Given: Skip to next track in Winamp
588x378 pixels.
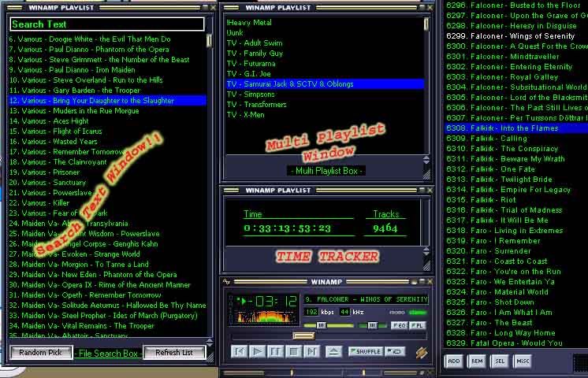Looking at the screenshot, I should 311,352.
